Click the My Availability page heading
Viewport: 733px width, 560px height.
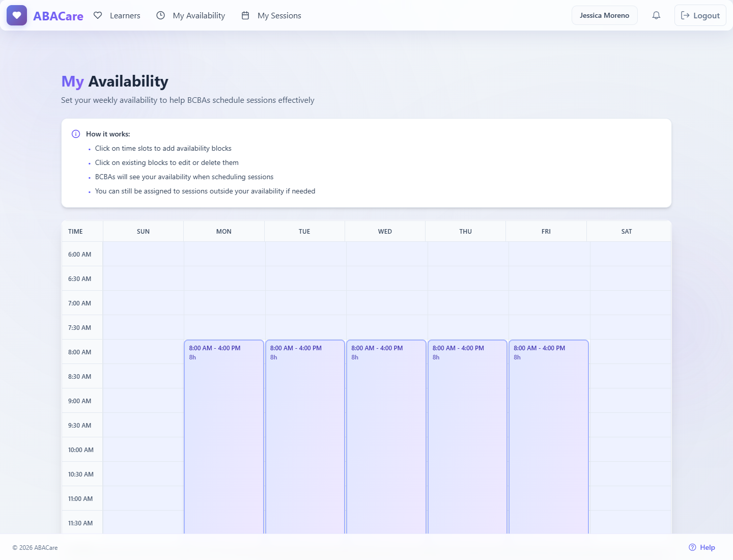pyautogui.click(x=115, y=81)
